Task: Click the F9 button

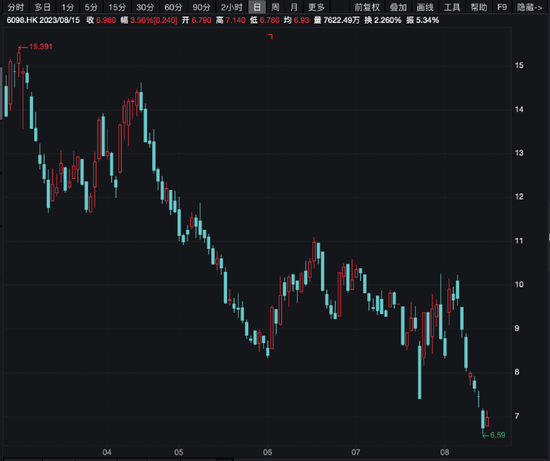Action: point(502,7)
